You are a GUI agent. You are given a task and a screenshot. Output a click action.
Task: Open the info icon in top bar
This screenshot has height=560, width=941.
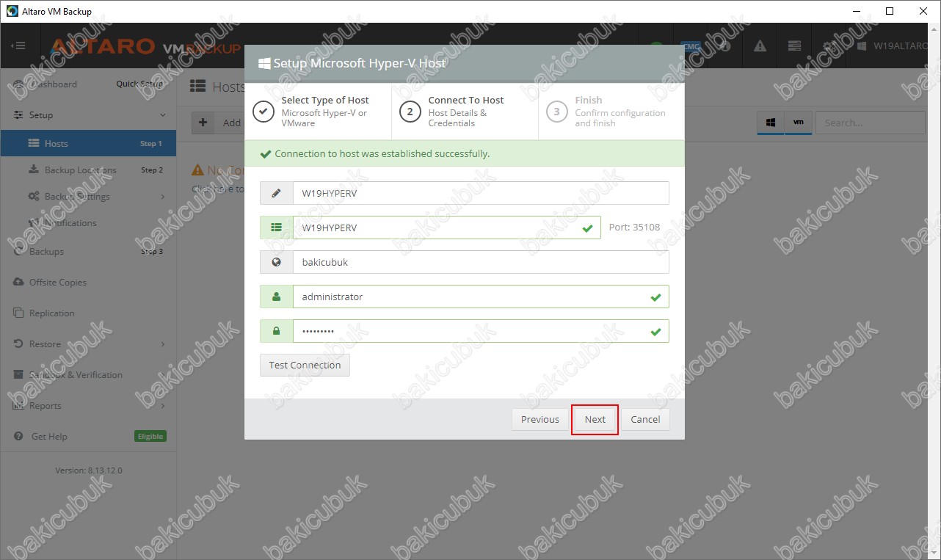pos(725,46)
